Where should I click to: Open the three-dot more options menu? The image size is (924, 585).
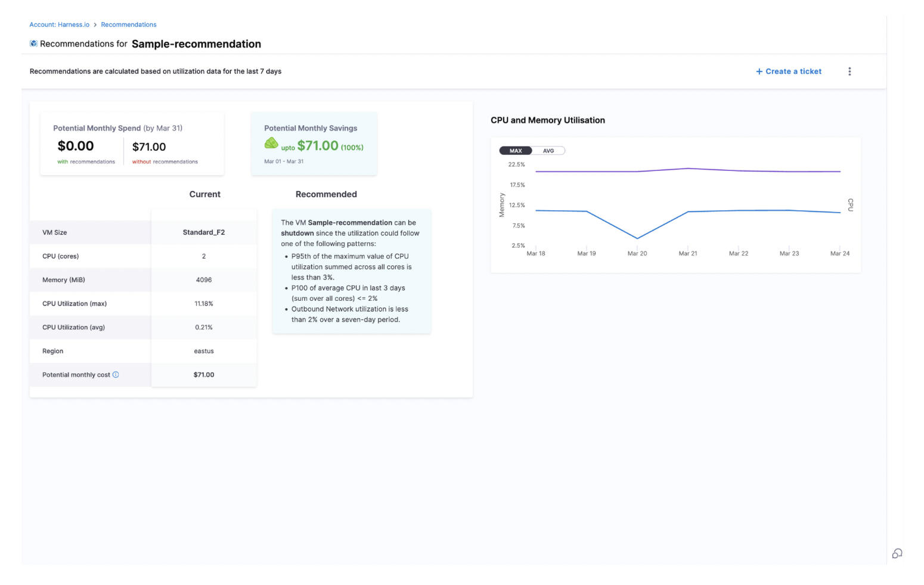[x=849, y=71]
